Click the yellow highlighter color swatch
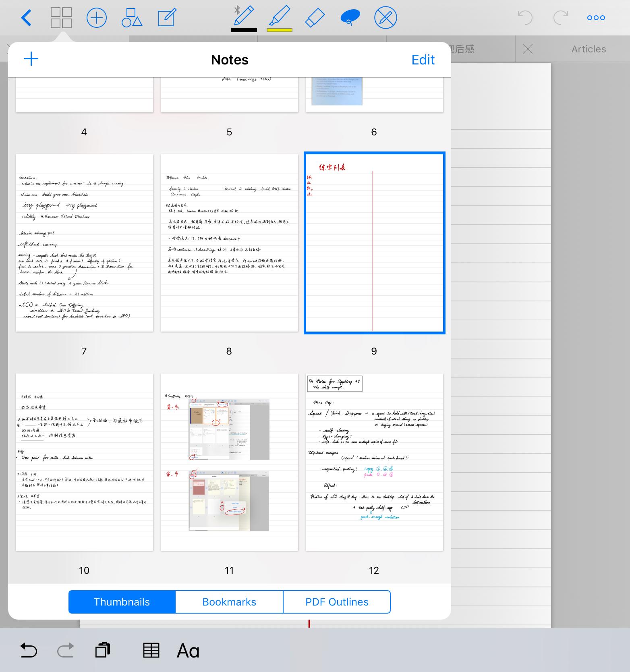This screenshot has width=630, height=672. (x=280, y=30)
